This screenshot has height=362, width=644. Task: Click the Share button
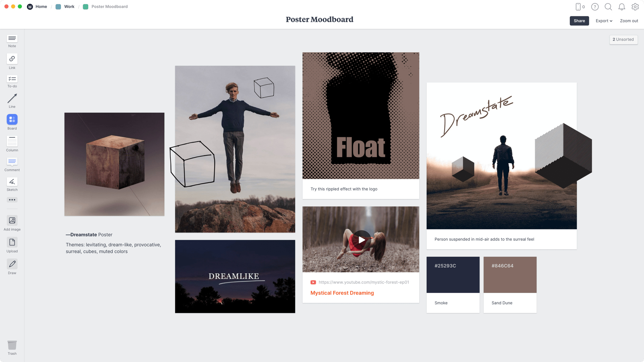click(x=579, y=21)
